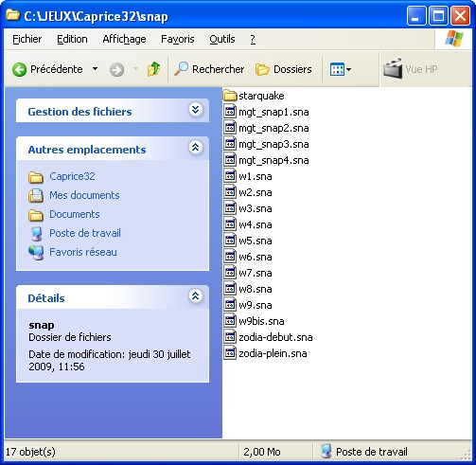Open the Outils menu
This screenshot has width=476, height=465.
[x=222, y=39]
